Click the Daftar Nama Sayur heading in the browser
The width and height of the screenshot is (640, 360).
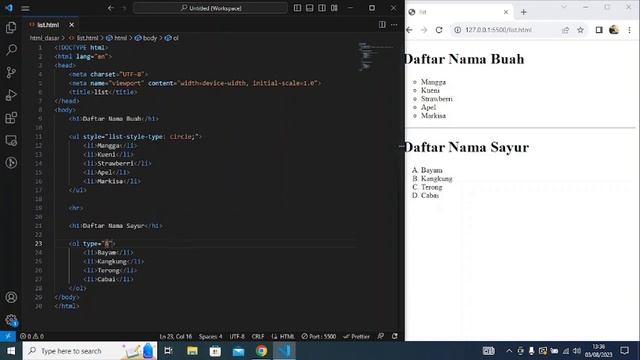pyautogui.click(x=467, y=147)
